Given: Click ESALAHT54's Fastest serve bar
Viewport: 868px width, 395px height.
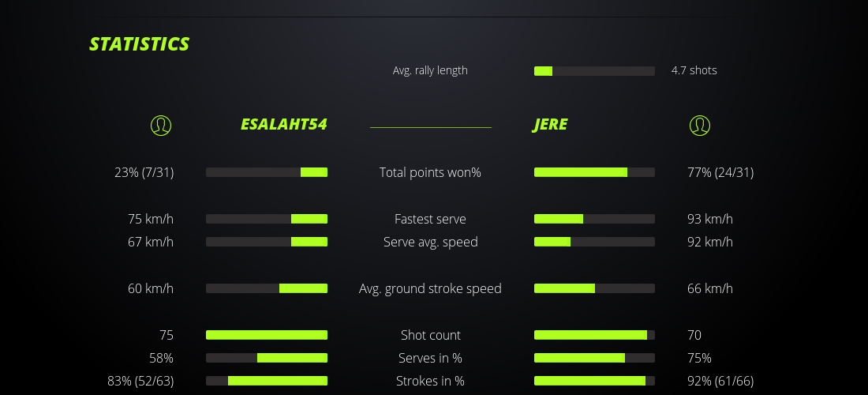Looking at the screenshot, I should 267,219.
